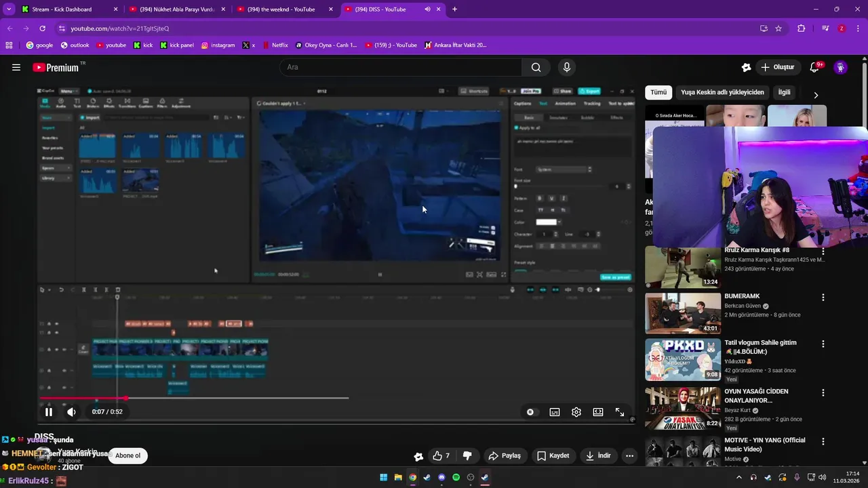
Task: Save video with Kaydet button
Action: coord(553,455)
